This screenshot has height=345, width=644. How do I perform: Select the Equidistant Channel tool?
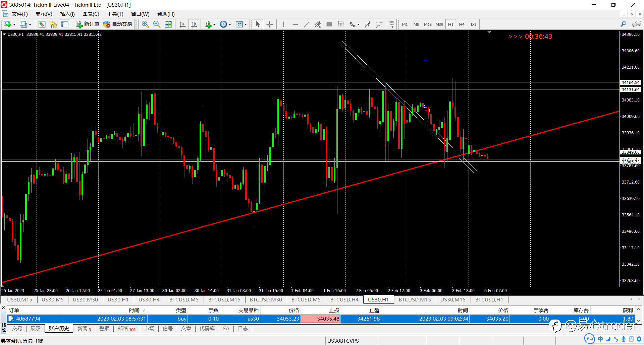click(318, 24)
